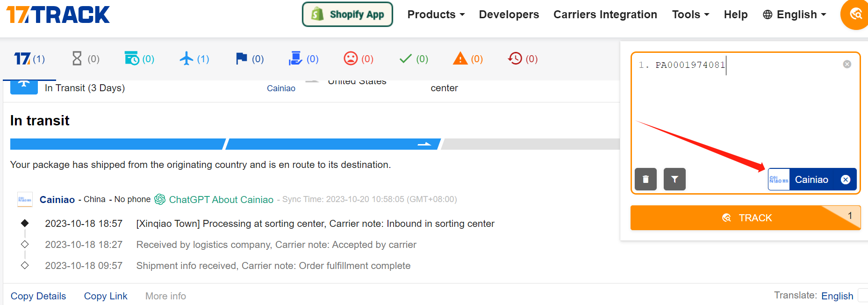
Task: Click the orange TRACK button
Action: pos(746,218)
